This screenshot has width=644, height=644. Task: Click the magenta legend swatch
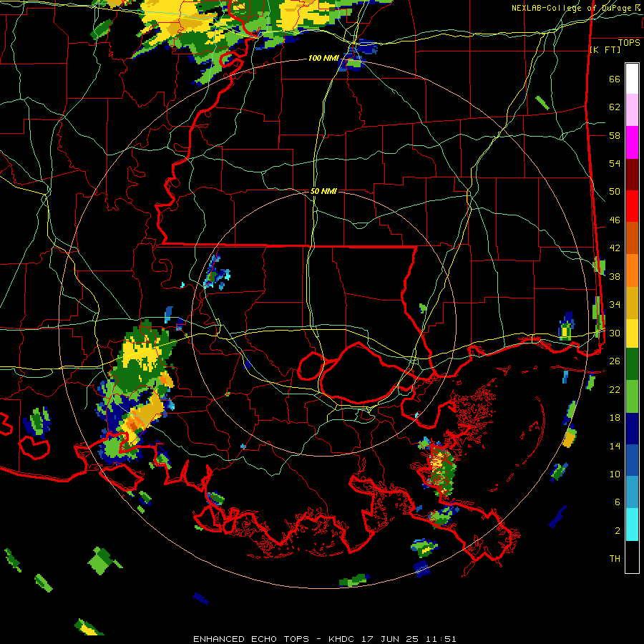point(632,142)
